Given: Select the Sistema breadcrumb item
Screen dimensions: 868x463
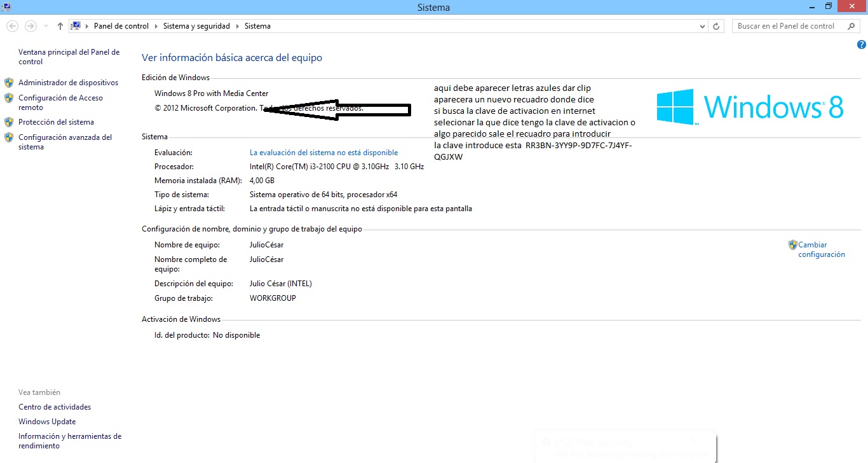Looking at the screenshot, I should pyautogui.click(x=257, y=26).
